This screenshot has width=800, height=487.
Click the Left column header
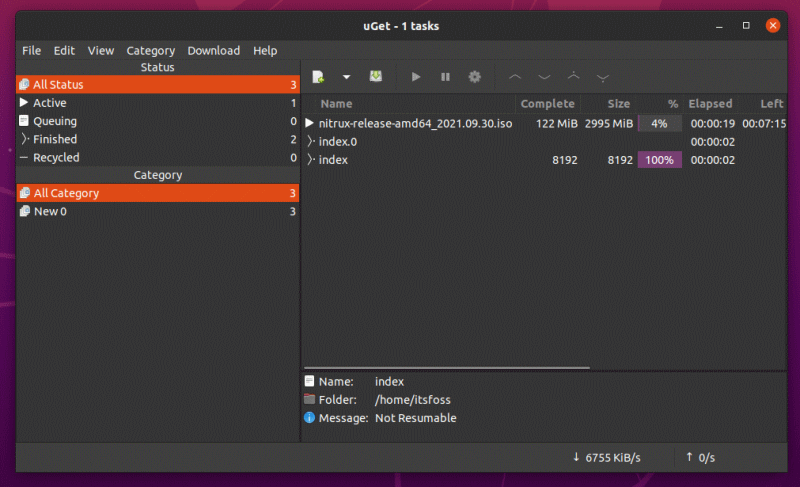coord(771,104)
